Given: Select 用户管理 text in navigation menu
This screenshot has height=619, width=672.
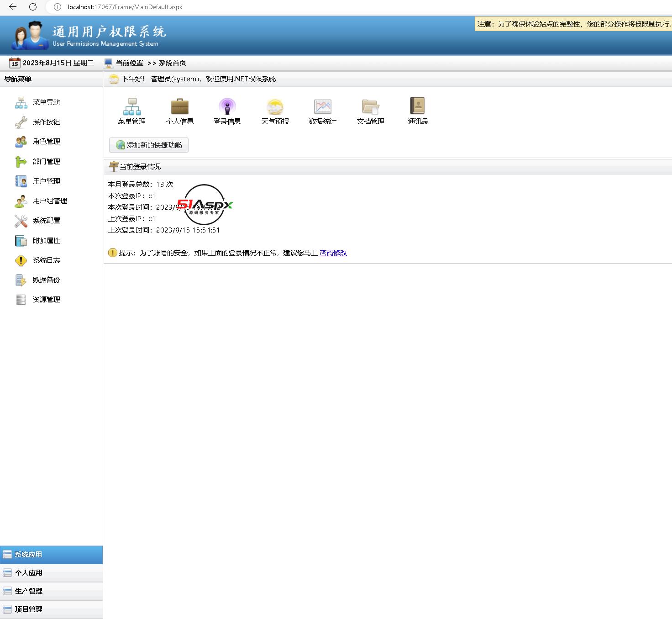Looking at the screenshot, I should click(x=47, y=181).
